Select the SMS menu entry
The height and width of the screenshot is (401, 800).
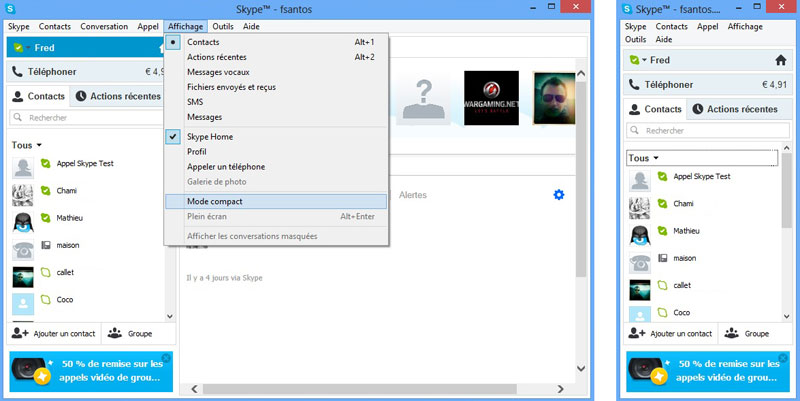point(276,102)
